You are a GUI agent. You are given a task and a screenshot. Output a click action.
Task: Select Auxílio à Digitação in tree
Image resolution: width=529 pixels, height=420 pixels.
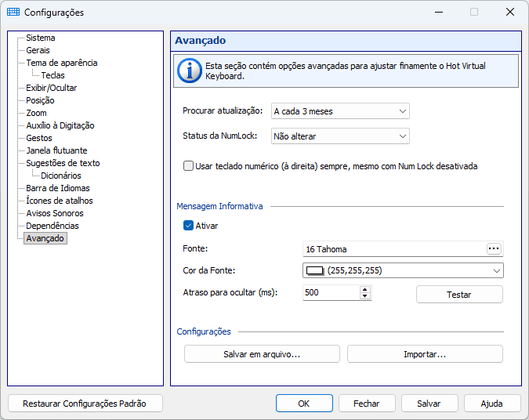coord(60,125)
